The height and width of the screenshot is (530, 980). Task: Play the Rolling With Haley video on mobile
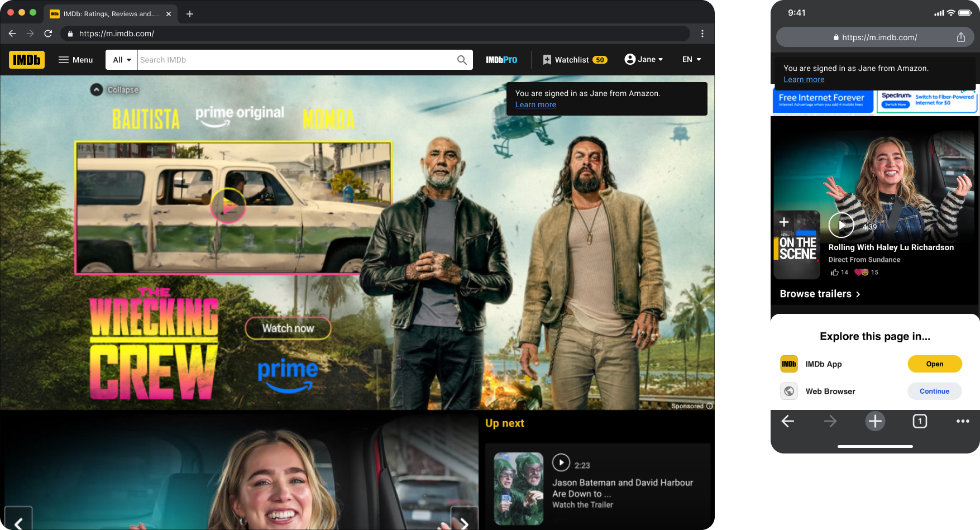[841, 225]
